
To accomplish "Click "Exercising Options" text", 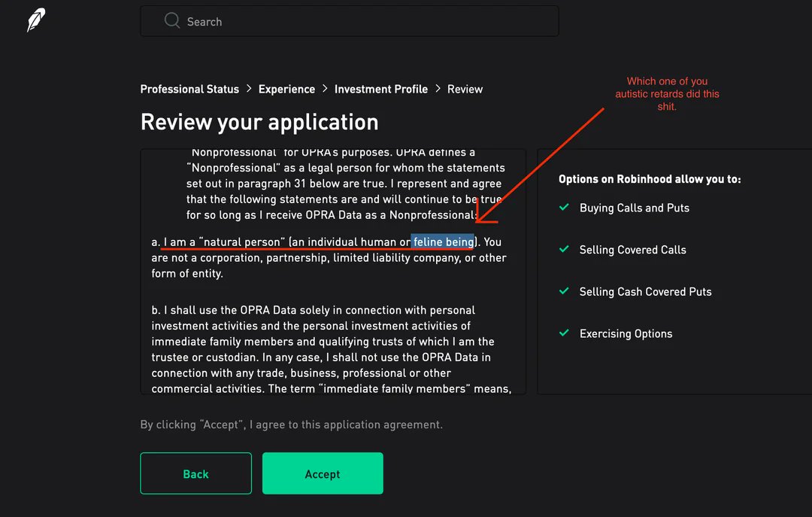I will [x=626, y=334].
